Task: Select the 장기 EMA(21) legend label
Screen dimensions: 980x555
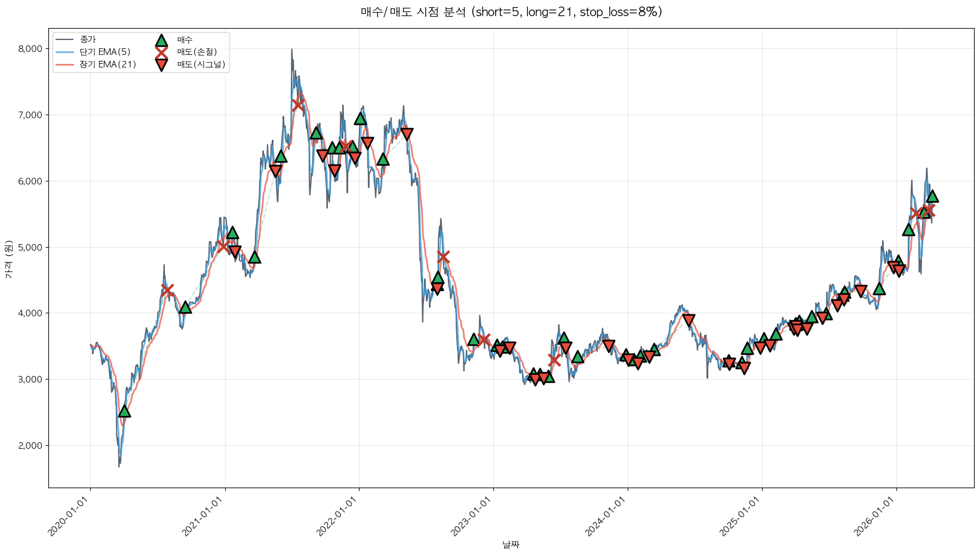Action: (x=107, y=64)
